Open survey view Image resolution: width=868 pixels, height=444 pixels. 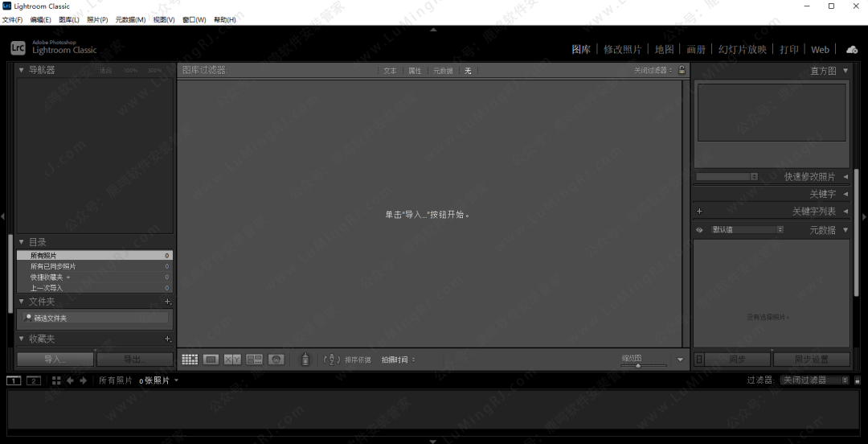tap(254, 360)
